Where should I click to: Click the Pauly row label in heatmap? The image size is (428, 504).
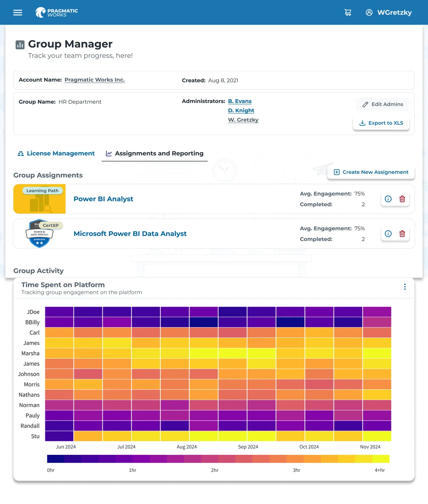pos(32,415)
